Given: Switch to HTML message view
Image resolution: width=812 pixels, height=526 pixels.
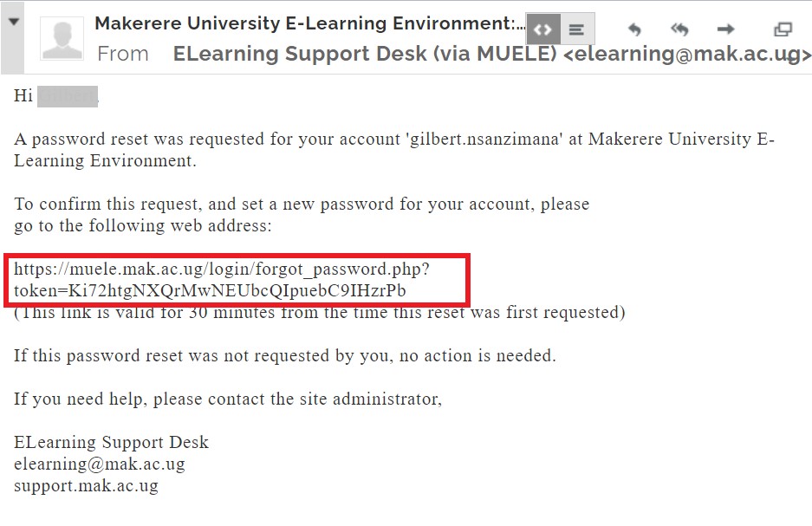Looking at the screenshot, I should tap(542, 29).
